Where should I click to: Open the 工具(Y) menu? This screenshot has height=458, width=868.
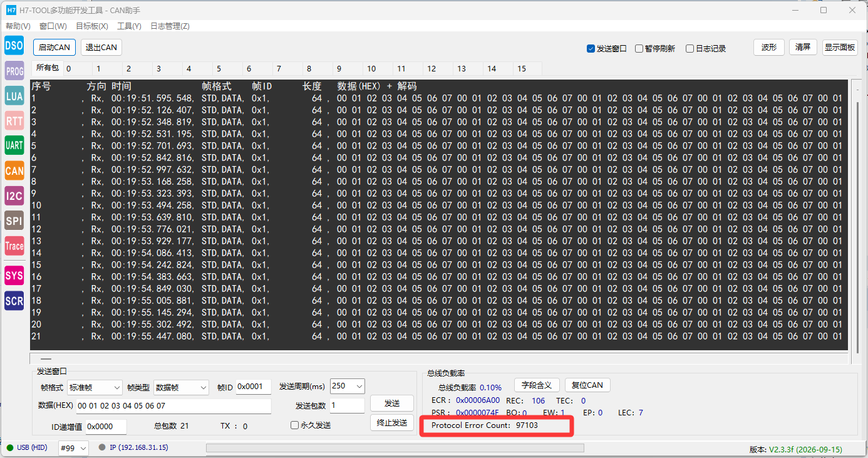(x=129, y=26)
